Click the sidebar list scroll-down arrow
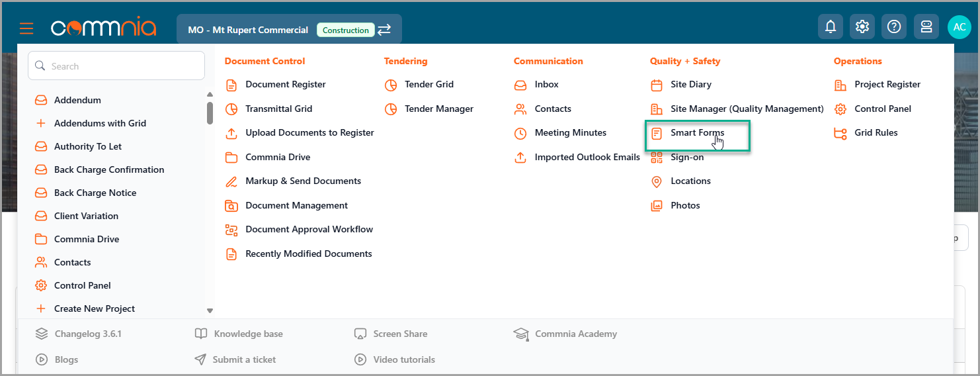 click(210, 310)
